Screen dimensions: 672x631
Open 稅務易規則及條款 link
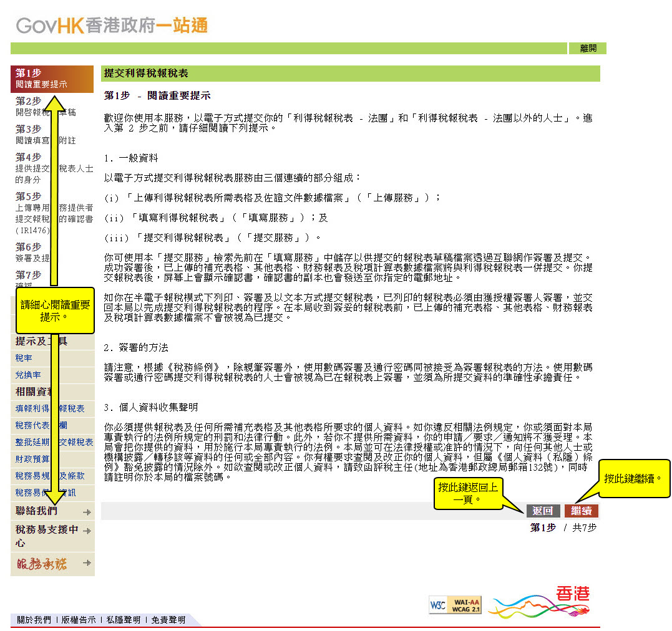coord(50,476)
